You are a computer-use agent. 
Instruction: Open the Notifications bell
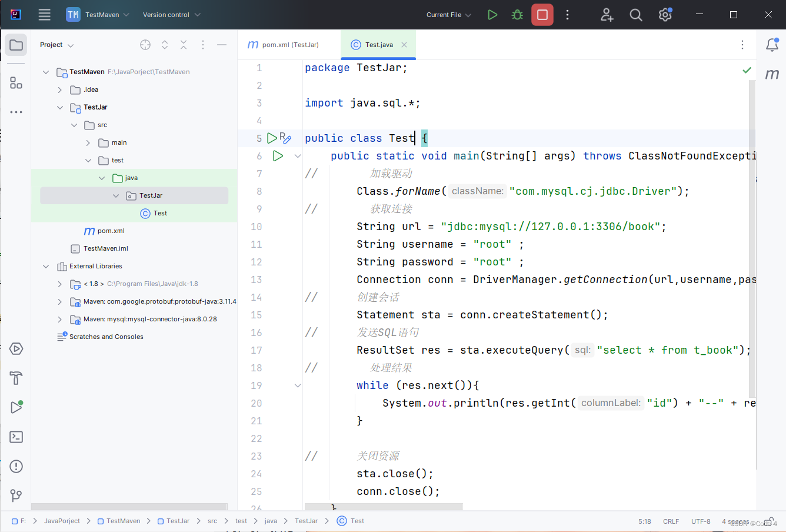tap(772, 45)
